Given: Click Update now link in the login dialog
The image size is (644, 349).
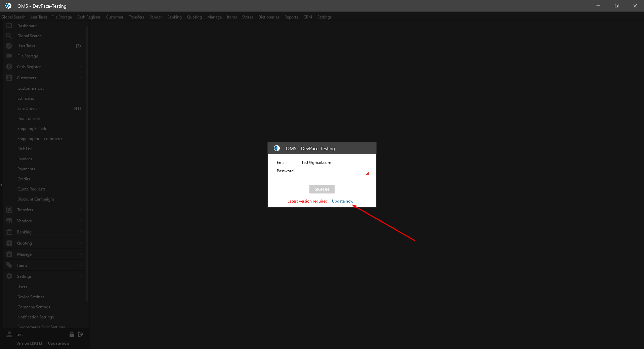Looking at the screenshot, I should point(343,201).
